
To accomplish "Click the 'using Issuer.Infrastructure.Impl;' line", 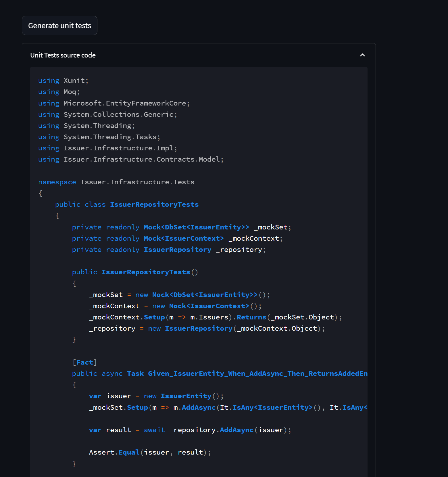I will coord(107,148).
